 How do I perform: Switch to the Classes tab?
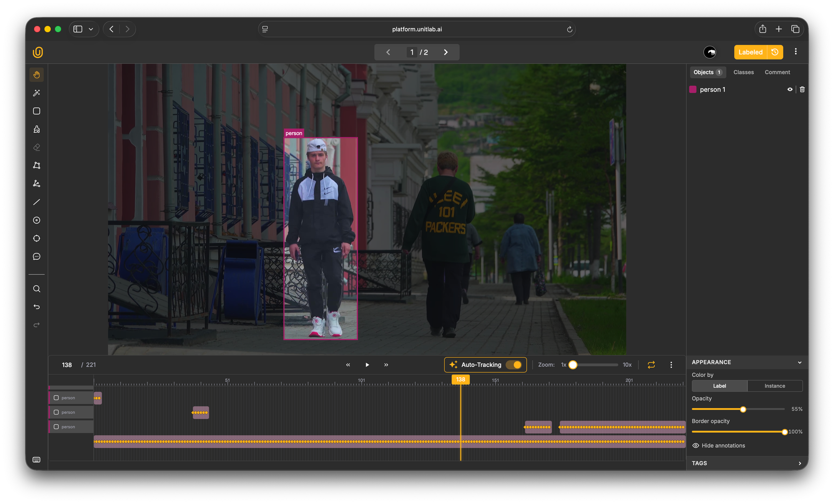(744, 72)
